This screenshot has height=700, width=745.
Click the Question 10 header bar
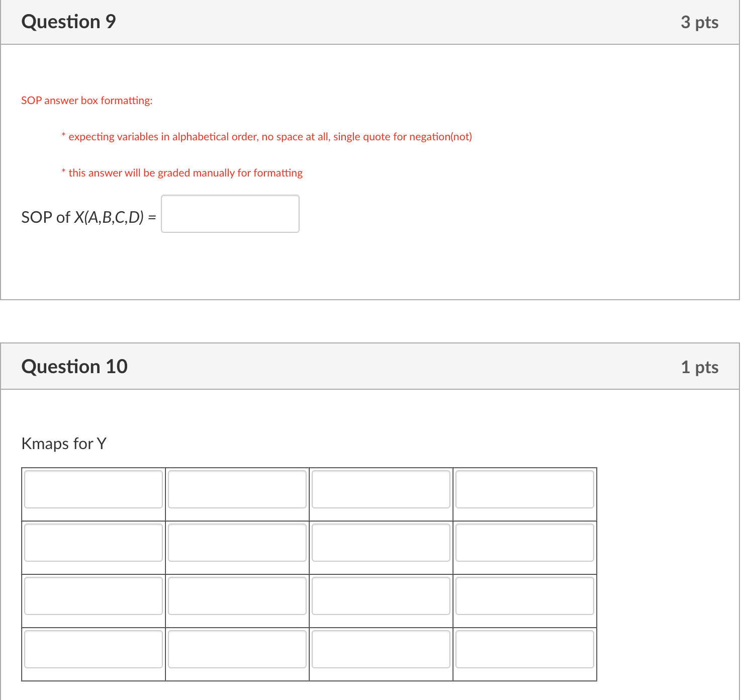(x=372, y=366)
